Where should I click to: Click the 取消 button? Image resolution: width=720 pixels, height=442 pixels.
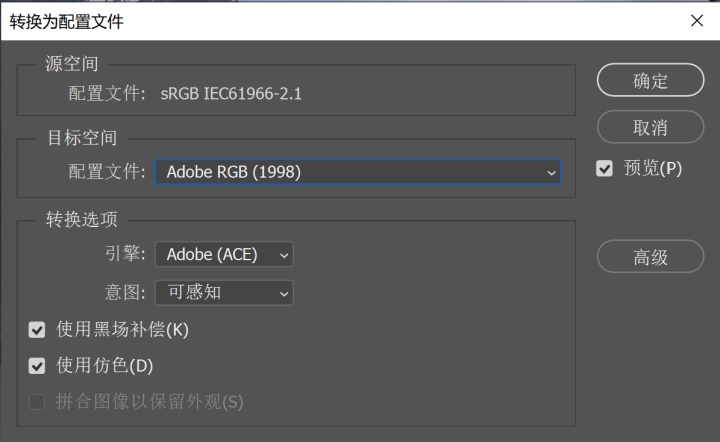click(650, 127)
